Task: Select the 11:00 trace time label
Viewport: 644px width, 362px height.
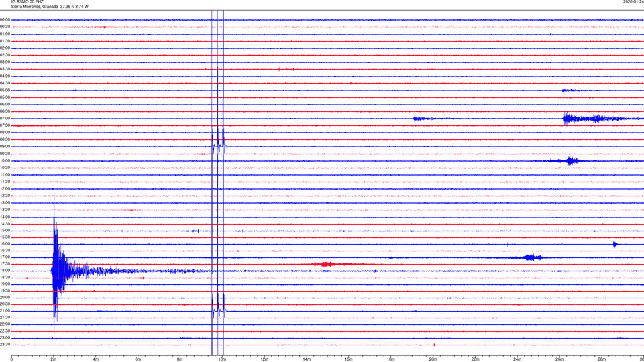Action: tap(5, 174)
